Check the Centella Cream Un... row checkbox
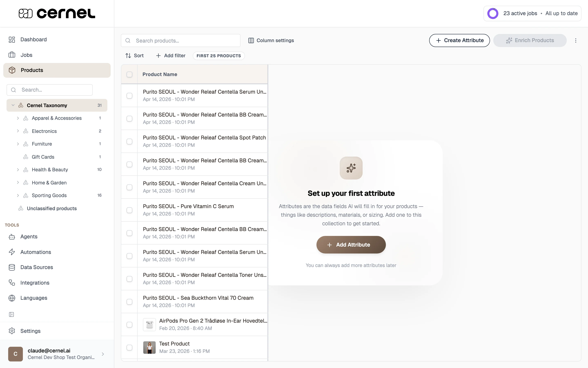This screenshot has height=368, width=588. 129,187
